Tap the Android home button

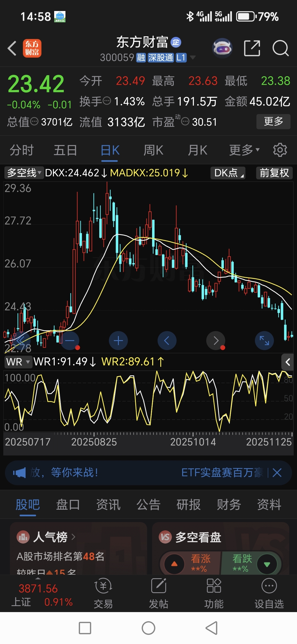pyautogui.click(x=148, y=628)
